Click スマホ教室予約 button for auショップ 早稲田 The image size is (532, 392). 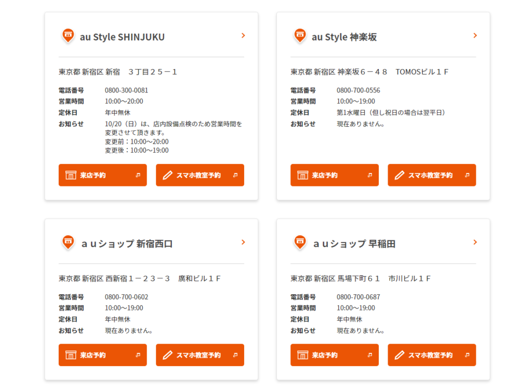pyautogui.click(x=432, y=355)
